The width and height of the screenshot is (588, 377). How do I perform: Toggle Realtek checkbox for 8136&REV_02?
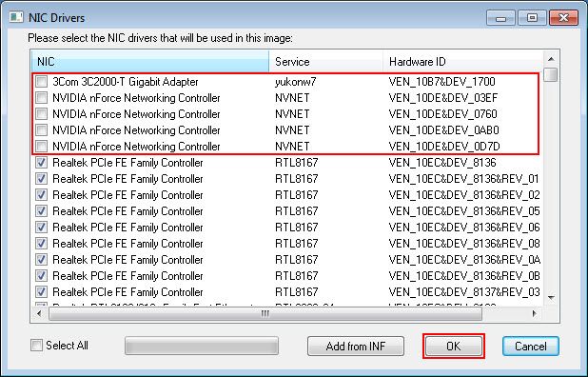(x=41, y=195)
